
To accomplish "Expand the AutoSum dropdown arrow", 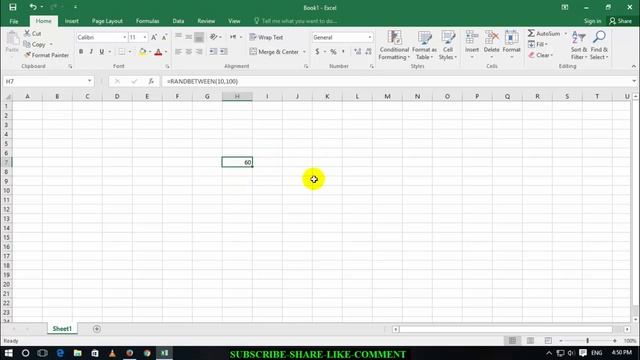I will [565, 33].
